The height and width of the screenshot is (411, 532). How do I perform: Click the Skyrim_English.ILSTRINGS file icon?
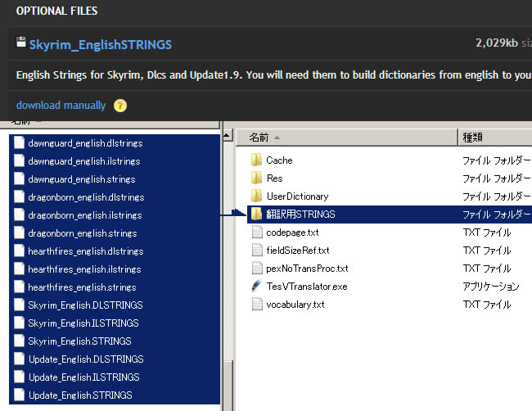(20, 323)
